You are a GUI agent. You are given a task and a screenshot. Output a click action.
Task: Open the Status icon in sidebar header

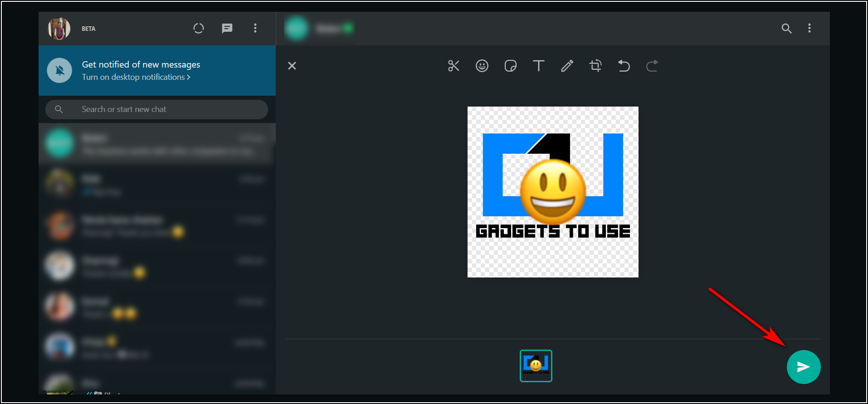point(199,28)
